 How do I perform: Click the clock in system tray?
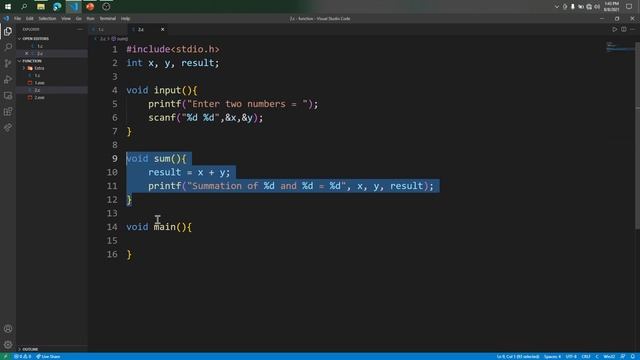click(x=611, y=7)
